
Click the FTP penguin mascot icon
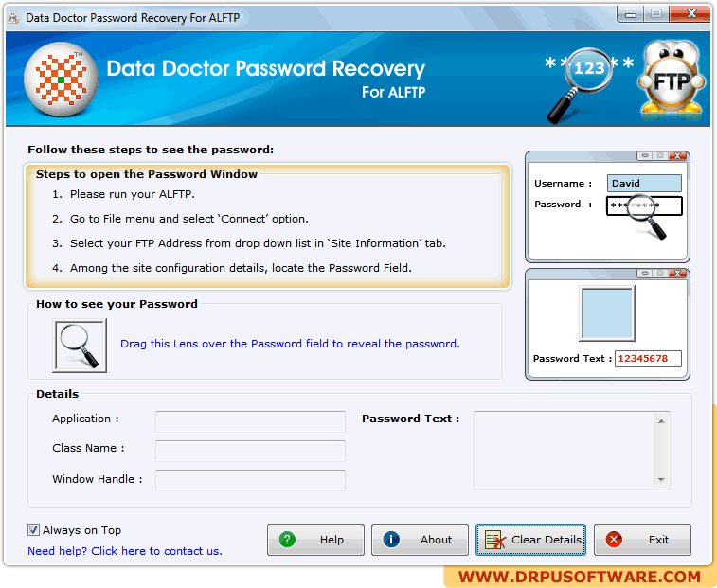coord(672,79)
